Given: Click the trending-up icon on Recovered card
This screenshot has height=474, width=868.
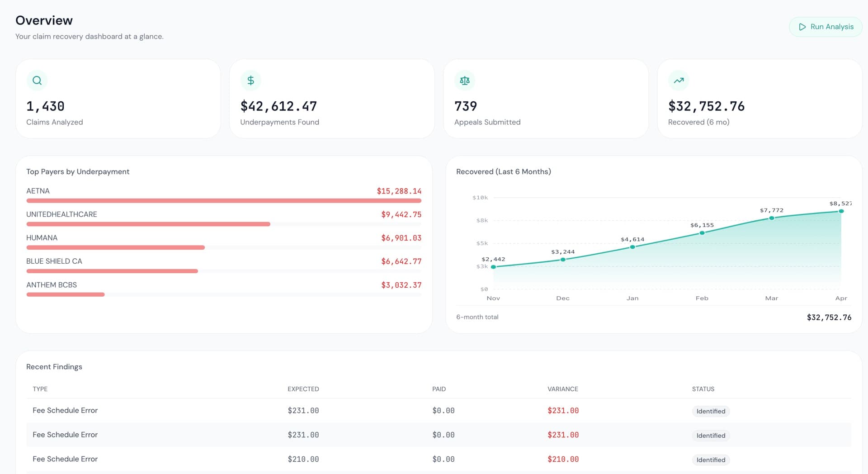Looking at the screenshot, I should 679,81.
